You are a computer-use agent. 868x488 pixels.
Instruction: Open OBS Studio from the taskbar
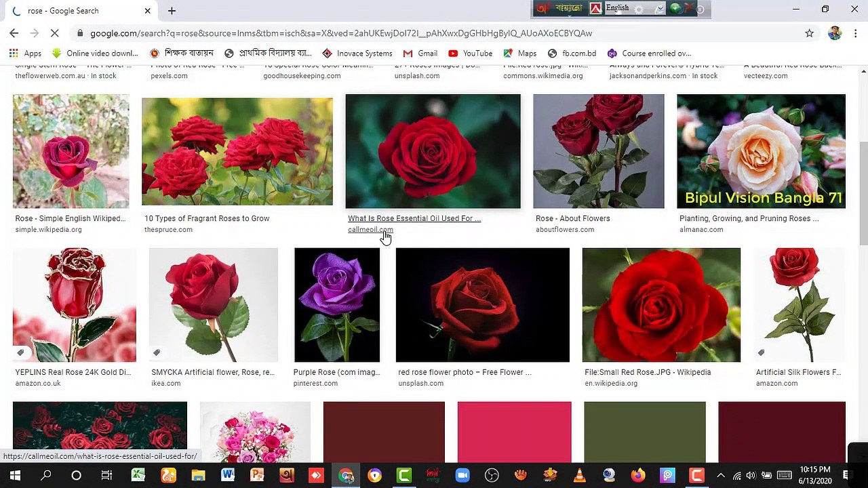pos(492,475)
